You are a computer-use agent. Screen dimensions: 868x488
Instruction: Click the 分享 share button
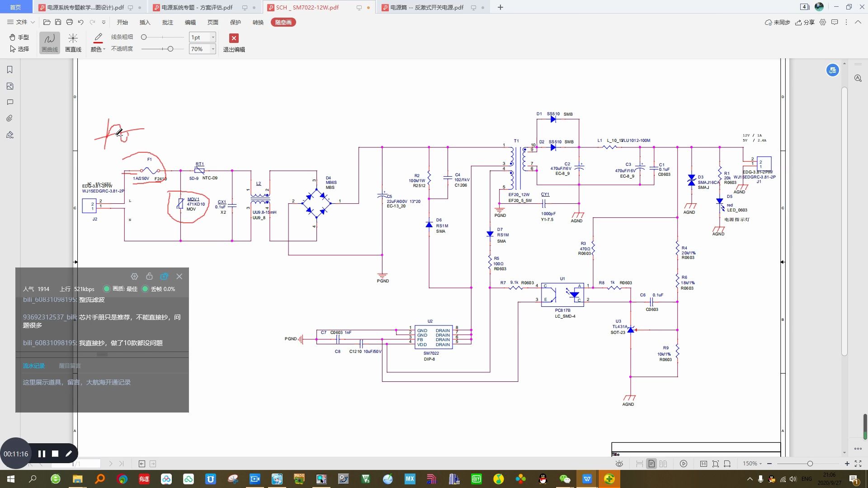(x=805, y=22)
